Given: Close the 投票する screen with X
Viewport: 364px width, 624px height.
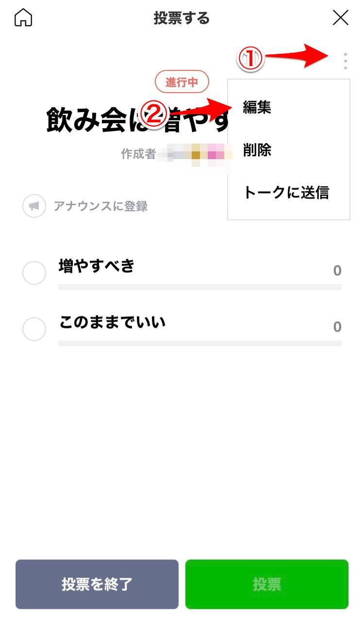Looking at the screenshot, I should [x=341, y=18].
